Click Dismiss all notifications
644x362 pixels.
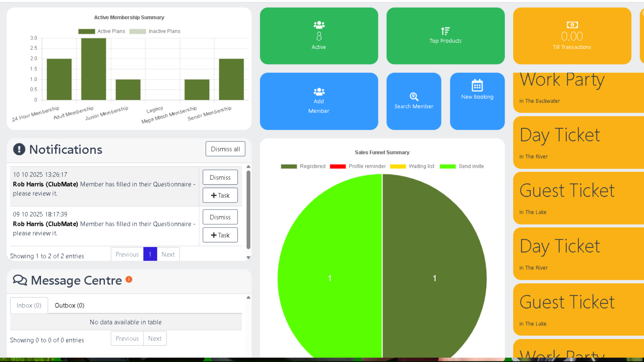225,149
